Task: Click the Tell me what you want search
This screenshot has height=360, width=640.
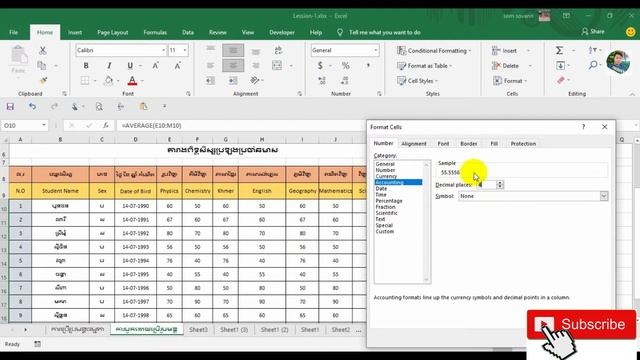Action: point(384,32)
